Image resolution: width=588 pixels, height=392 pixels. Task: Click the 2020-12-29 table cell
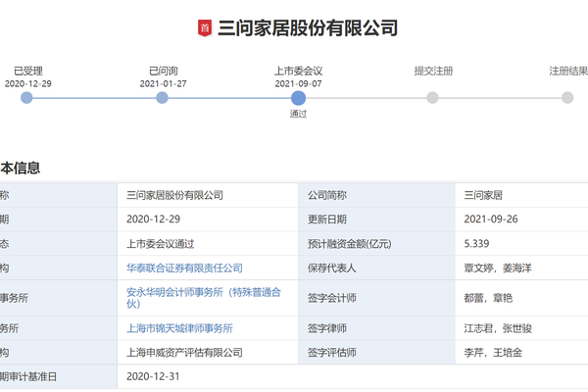click(208, 220)
